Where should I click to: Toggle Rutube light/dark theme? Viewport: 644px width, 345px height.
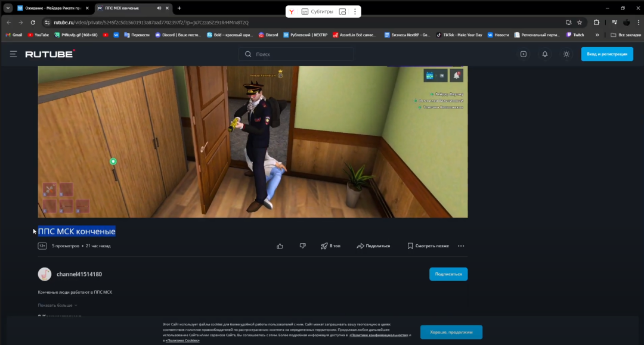pos(566,54)
